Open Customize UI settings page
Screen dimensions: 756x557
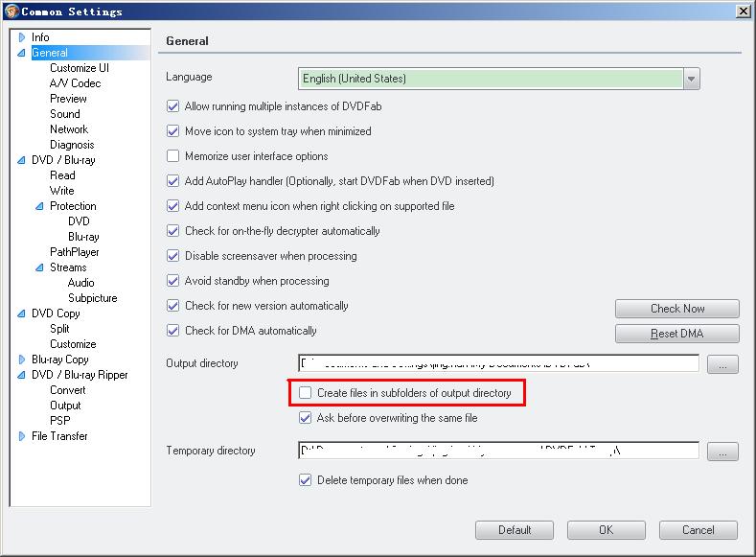point(80,68)
